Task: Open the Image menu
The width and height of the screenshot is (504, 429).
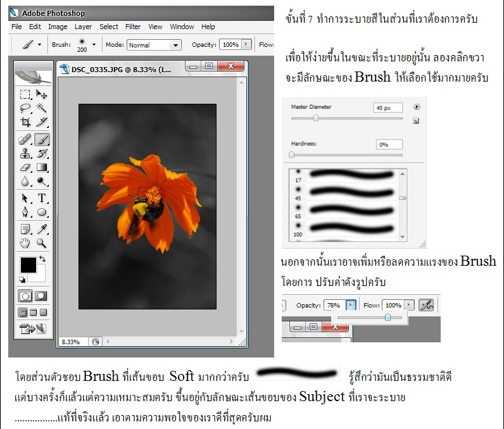Action: pos(58,27)
